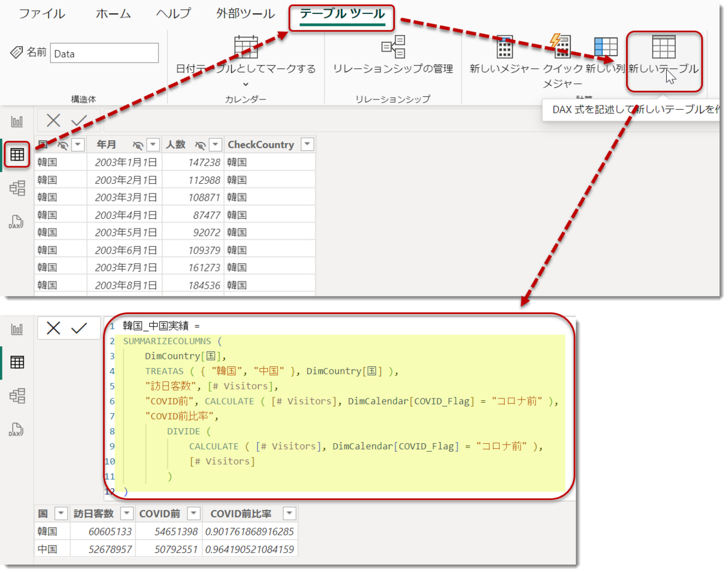Screen dimensions: 728x573
Task: Open the Model view icon in upper sidebar
Action: pos(17,189)
